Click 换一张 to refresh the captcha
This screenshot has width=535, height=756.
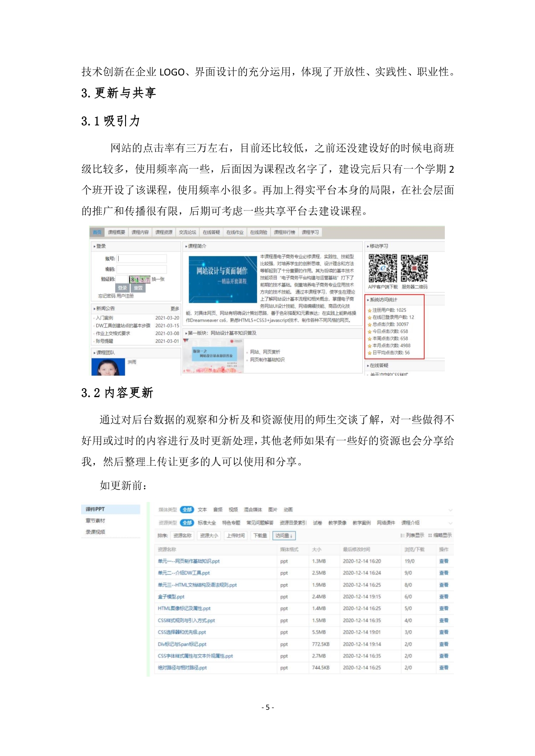[158, 279]
